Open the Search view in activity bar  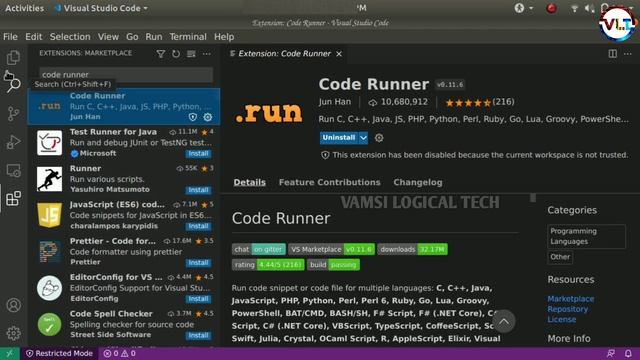point(13,84)
